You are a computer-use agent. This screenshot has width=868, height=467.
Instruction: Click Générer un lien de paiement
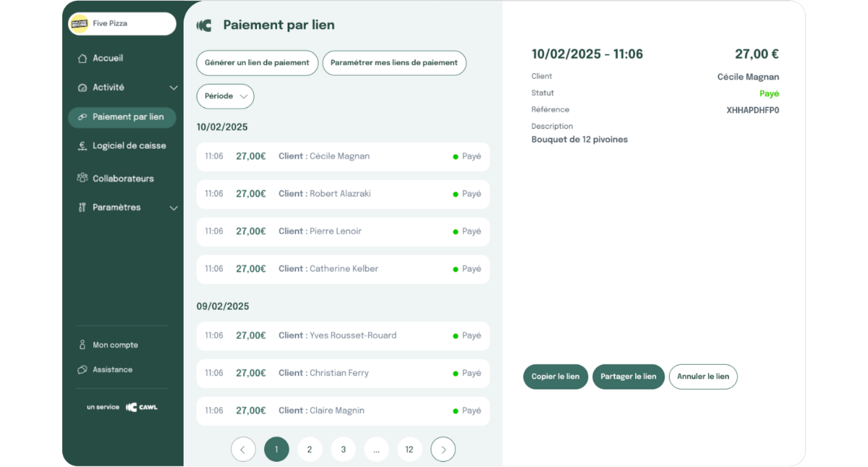[257, 63]
